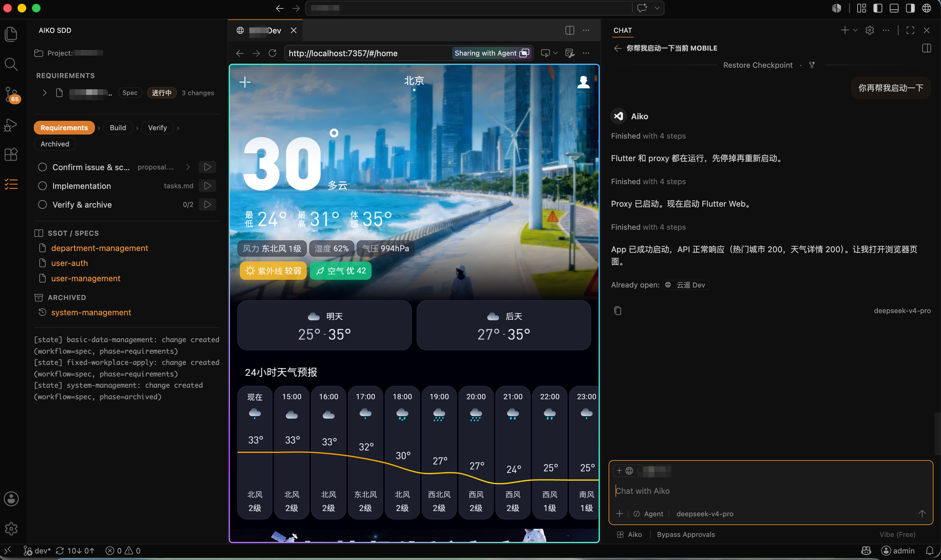Open the user profile icon in weather app

tap(583, 82)
